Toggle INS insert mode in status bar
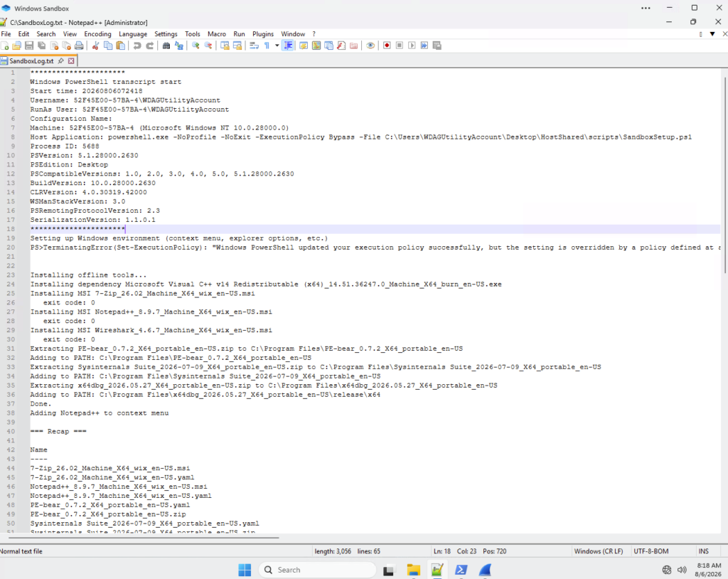The width and height of the screenshot is (728, 579). pos(704,551)
